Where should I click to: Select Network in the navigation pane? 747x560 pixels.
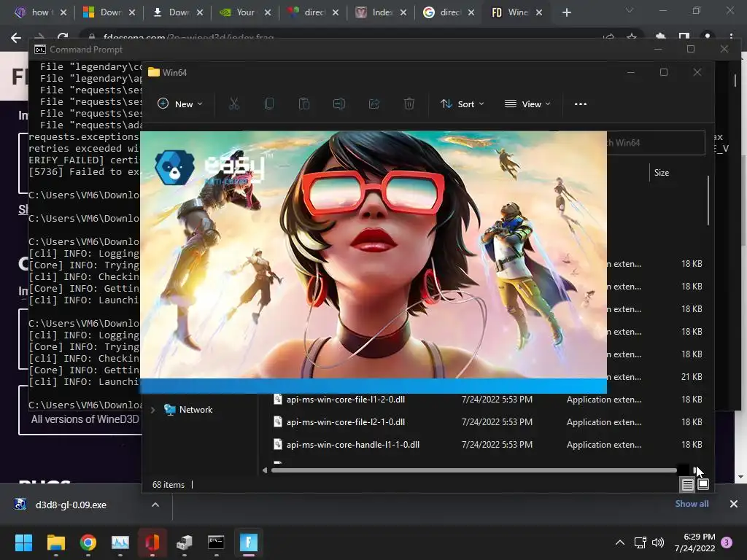coord(196,410)
